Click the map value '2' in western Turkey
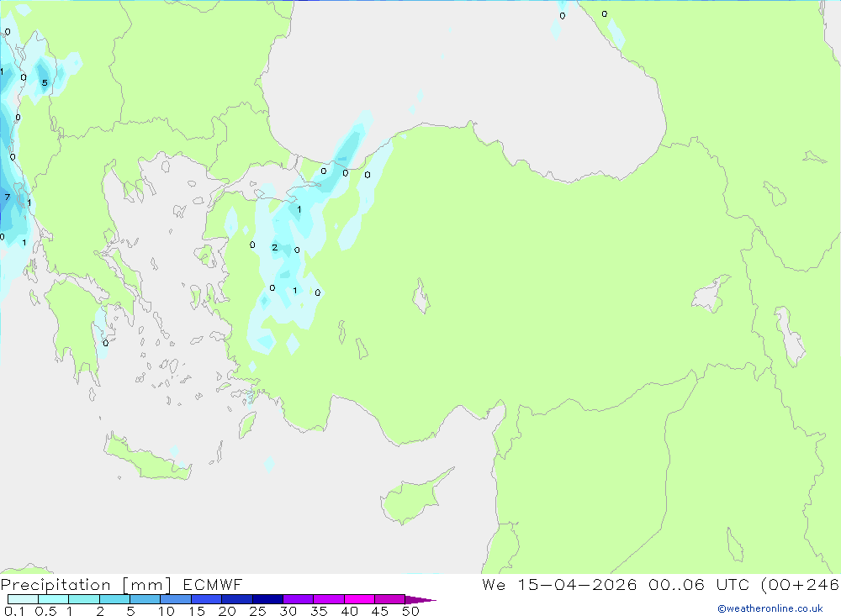Viewport: 841px width, 616px height. pyautogui.click(x=275, y=247)
